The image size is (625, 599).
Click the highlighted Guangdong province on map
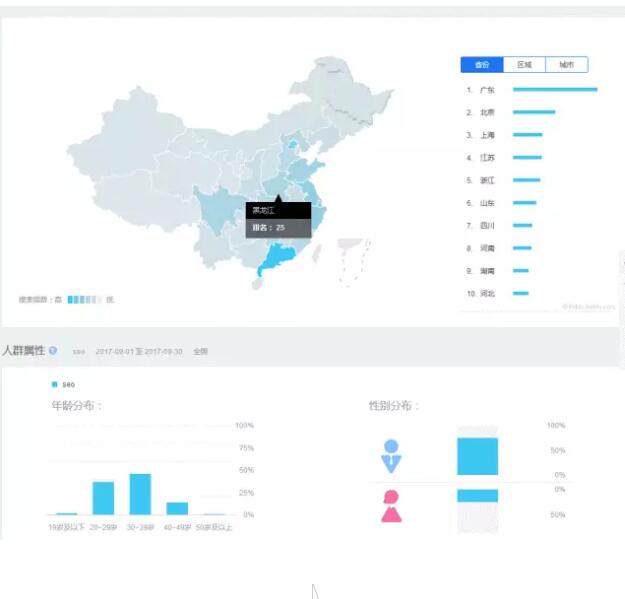pyautogui.click(x=279, y=257)
